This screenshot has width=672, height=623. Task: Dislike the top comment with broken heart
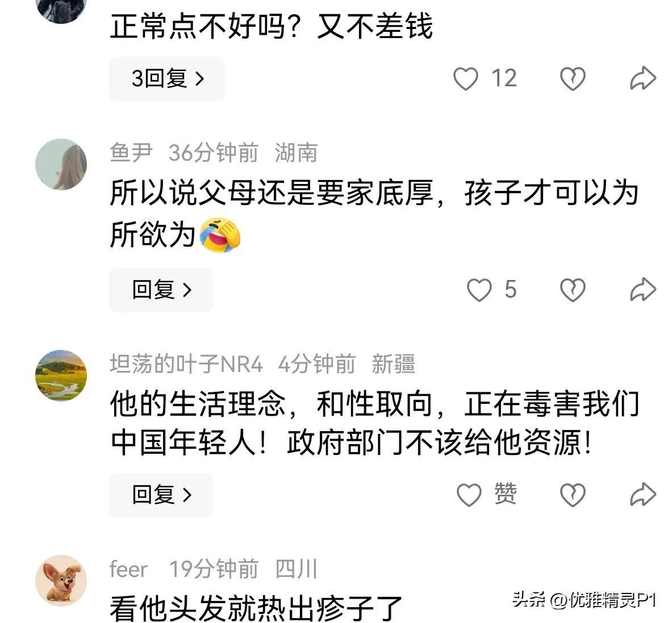point(573,79)
